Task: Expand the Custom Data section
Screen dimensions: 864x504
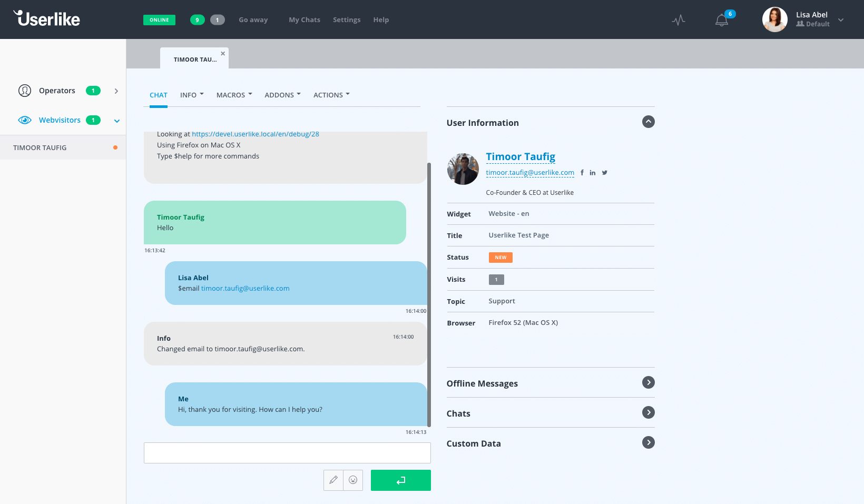Action: coord(649,442)
